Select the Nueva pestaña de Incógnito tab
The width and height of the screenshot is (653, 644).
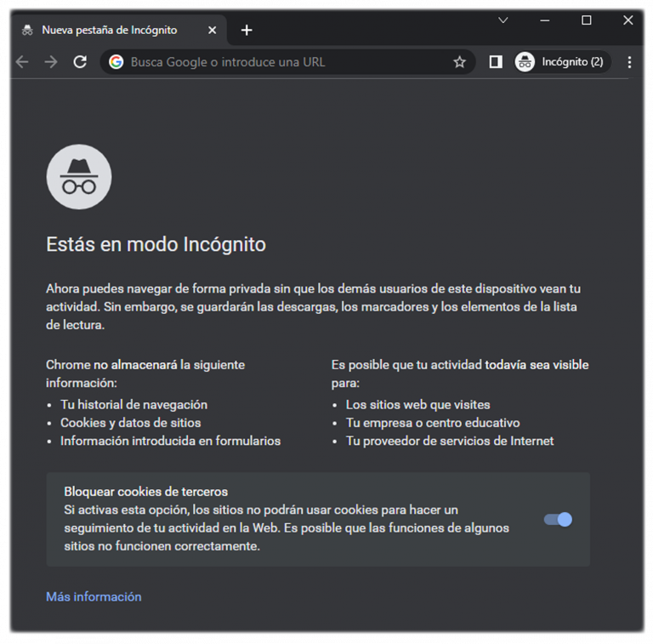click(x=119, y=30)
